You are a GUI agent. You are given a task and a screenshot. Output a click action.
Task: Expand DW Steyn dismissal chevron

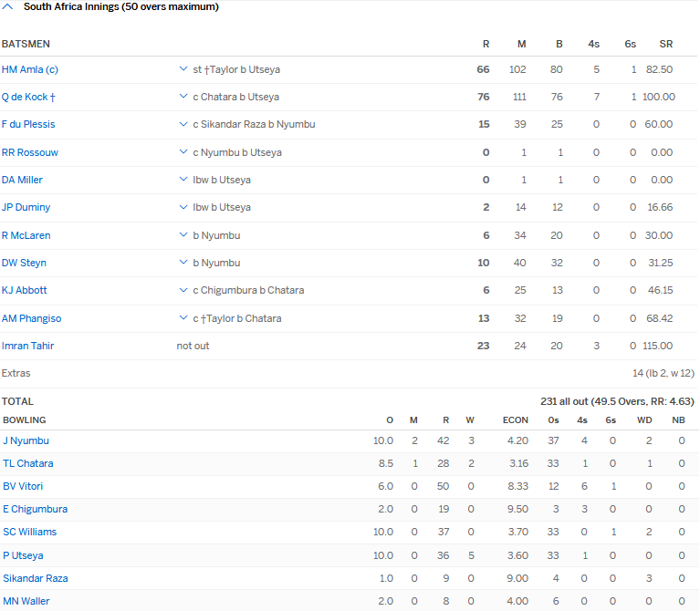pos(183,263)
